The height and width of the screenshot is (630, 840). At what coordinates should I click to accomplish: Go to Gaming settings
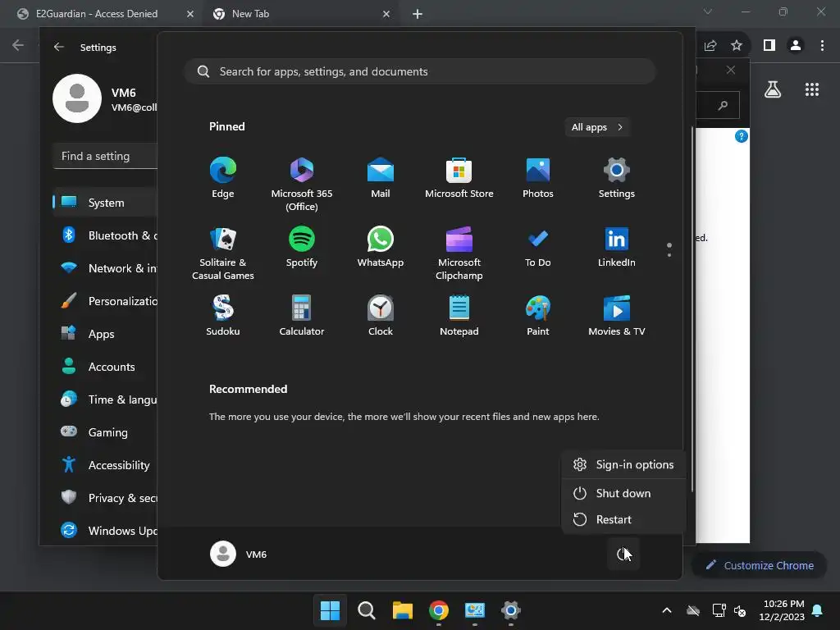pos(105,432)
